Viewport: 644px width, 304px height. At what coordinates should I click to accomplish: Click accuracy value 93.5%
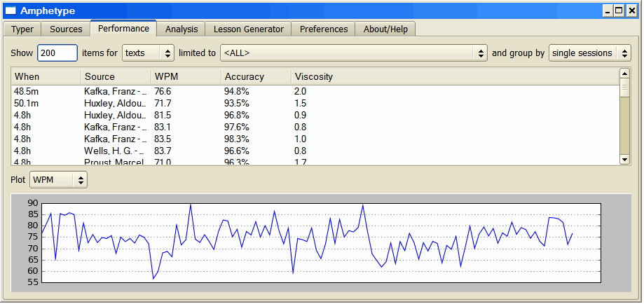point(237,104)
